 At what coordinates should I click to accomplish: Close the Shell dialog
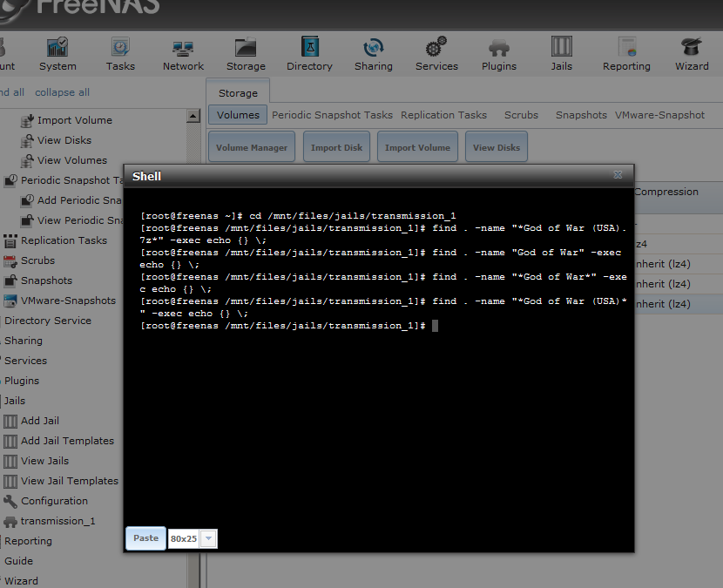coord(618,175)
